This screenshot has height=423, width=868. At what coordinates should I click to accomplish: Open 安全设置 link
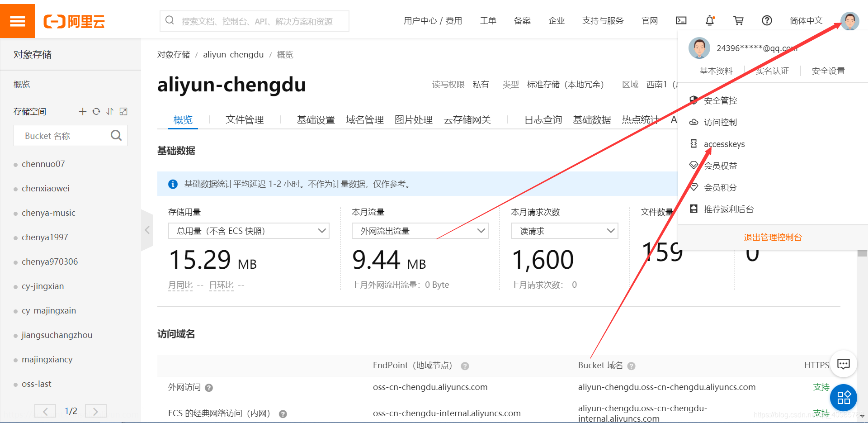click(x=828, y=71)
